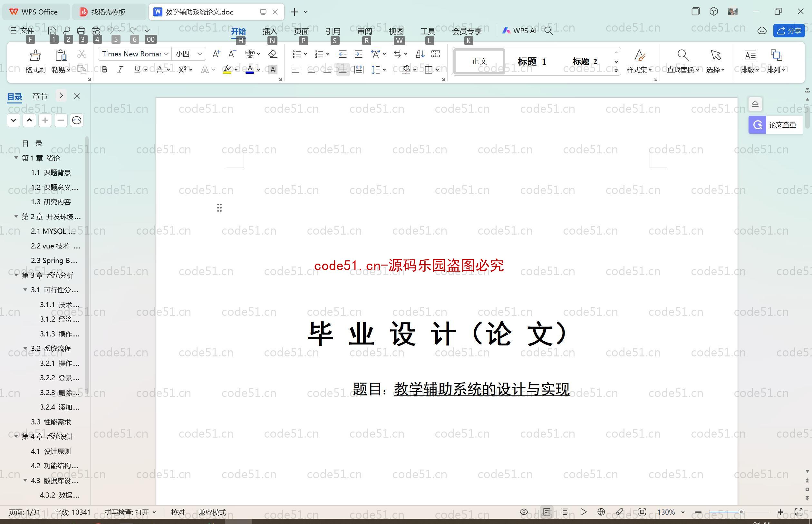Collapse 第1章 绪论 in the outline
This screenshot has width=812, height=524.
point(16,158)
